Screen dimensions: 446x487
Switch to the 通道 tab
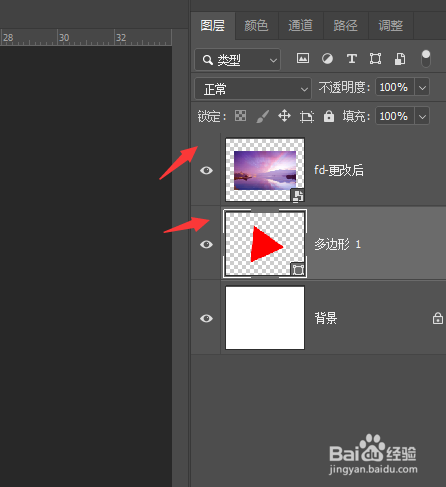click(301, 26)
